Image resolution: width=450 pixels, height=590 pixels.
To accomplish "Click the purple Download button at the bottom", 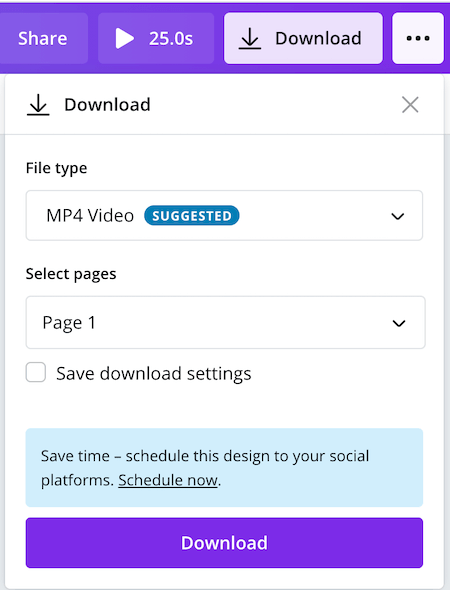I will pyautogui.click(x=224, y=543).
